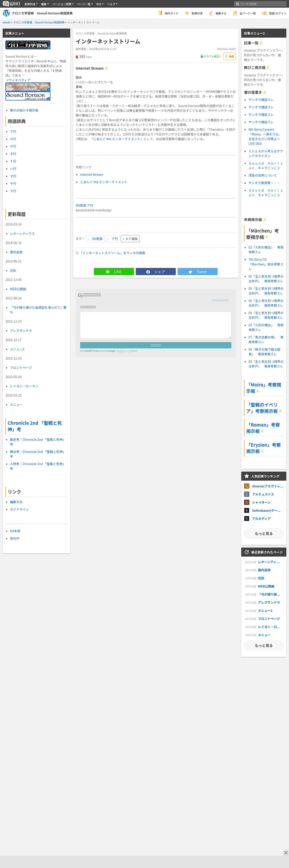Click the クロニカ学習帳 banner image
Image resolution: width=289 pixels, height=868 pixels.
28,45
